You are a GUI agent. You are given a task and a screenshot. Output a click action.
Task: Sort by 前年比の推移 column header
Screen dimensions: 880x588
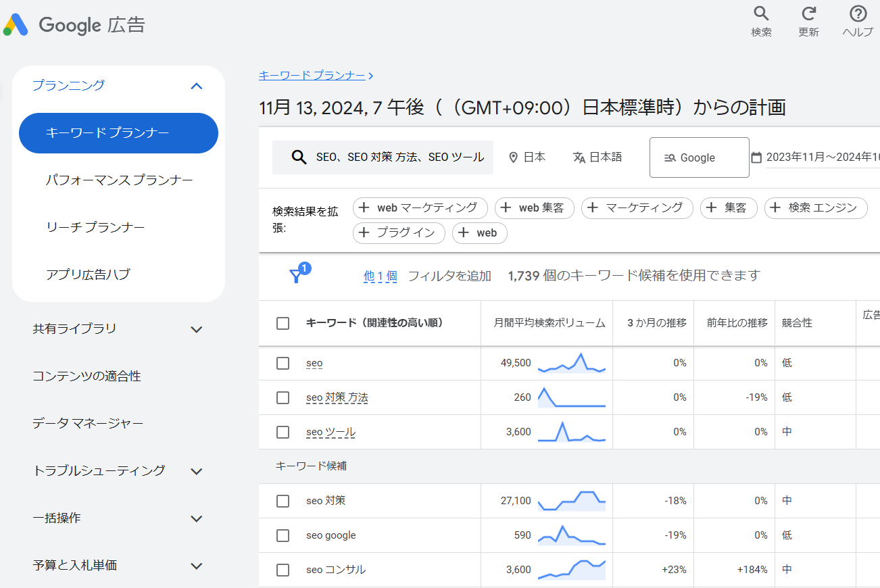pos(737,323)
